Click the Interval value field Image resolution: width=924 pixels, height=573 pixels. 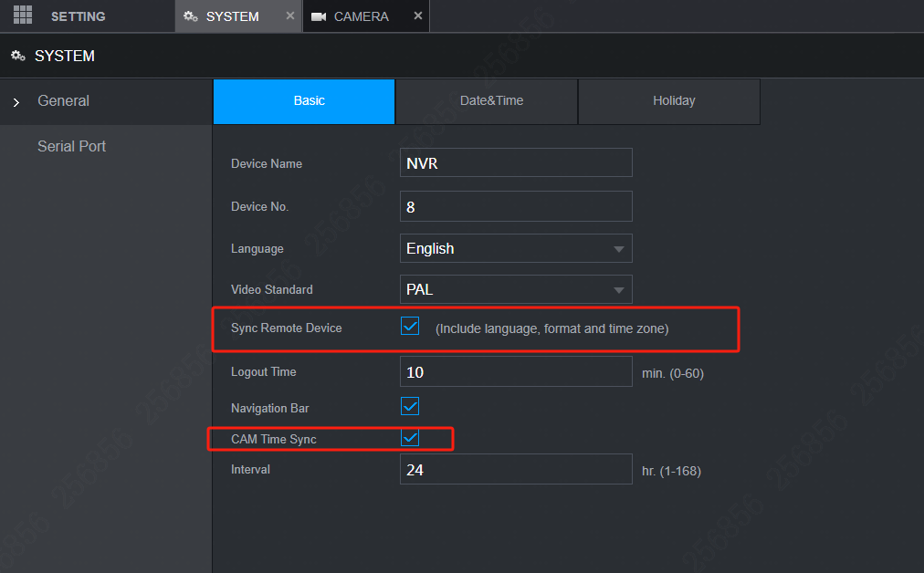tap(516, 469)
